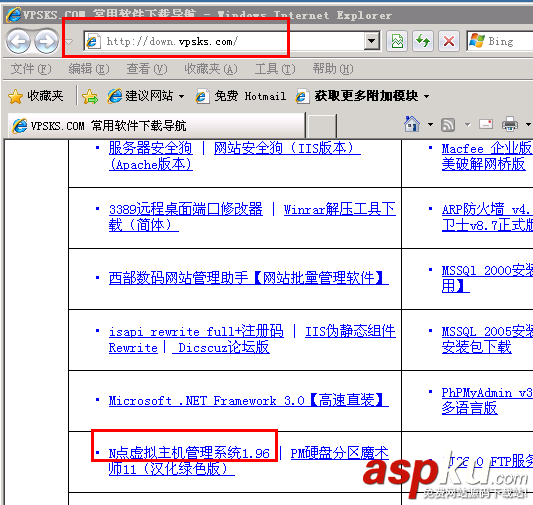Open the 免费 Hotmail favorite link
The width and height of the screenshot is (533, 505).
click(241, 96)
